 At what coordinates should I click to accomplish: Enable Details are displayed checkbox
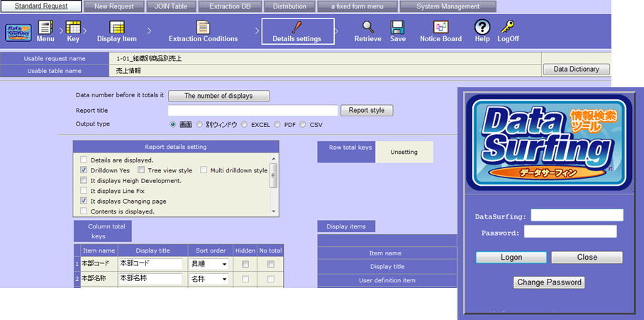click(84, 160)
